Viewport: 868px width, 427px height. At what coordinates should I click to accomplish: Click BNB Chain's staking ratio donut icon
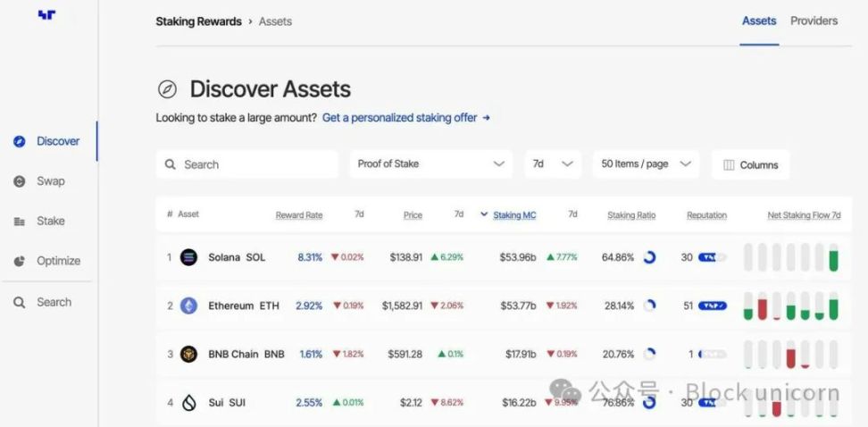tap(649, 354)
